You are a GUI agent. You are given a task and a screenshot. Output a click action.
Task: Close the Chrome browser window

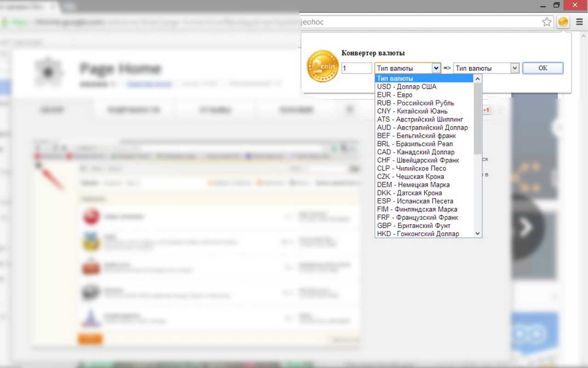pyautogui.click(x=575, y=6)
